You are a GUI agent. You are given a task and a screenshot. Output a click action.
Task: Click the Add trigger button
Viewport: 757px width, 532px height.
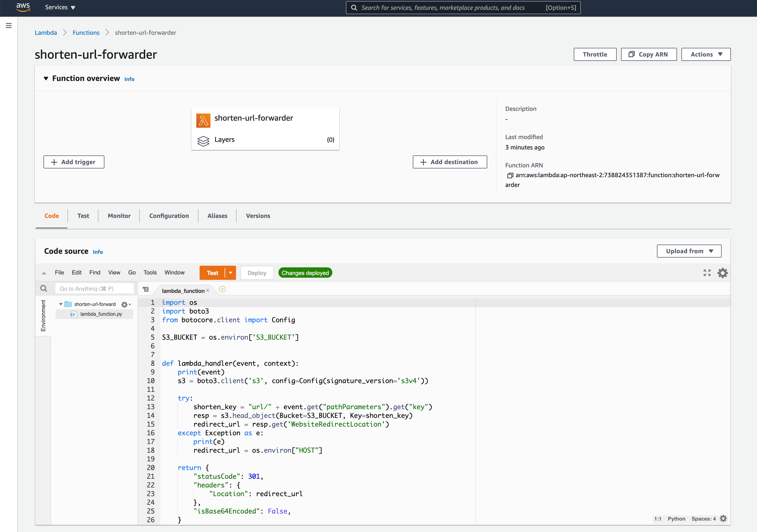(x=74, y=162)
